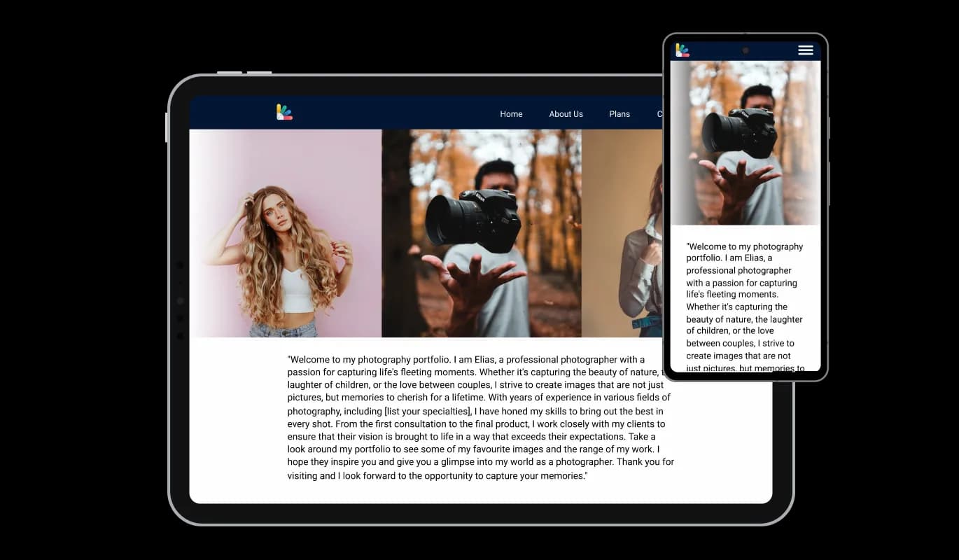Click phone text line "life's fleeting moments."
Viewport: 959px width, 560px height.
pyautogui.click(x=733, y=295)
